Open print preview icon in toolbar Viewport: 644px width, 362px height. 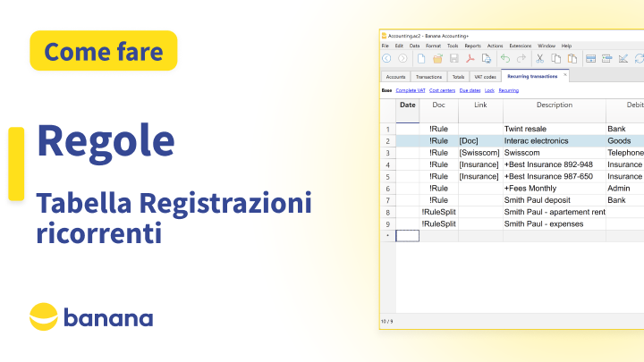click(x=487, y=59)
